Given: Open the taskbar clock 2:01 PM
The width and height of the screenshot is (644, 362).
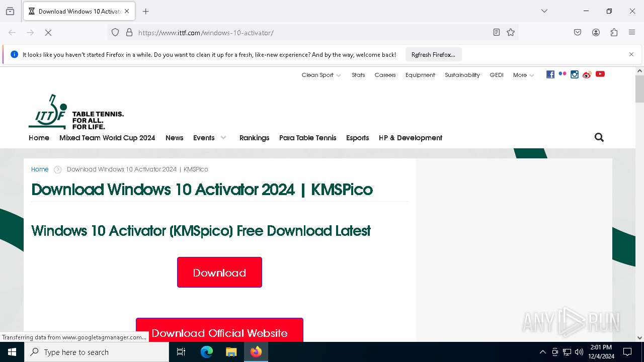Looking at the screenshot, I should (x=601, y=352).
